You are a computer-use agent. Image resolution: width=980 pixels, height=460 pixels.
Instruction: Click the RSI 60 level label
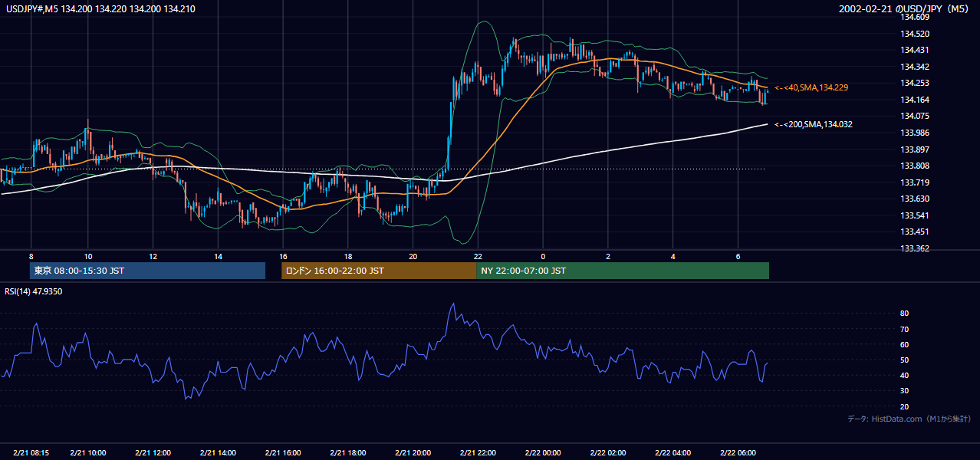click(904, 344)
